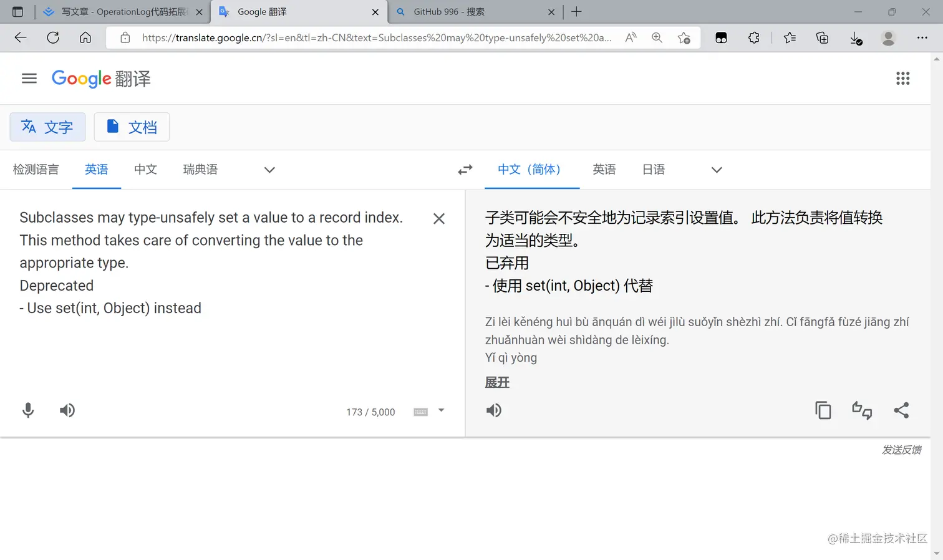
Task: Clear the source text with X
Action: 439,219
